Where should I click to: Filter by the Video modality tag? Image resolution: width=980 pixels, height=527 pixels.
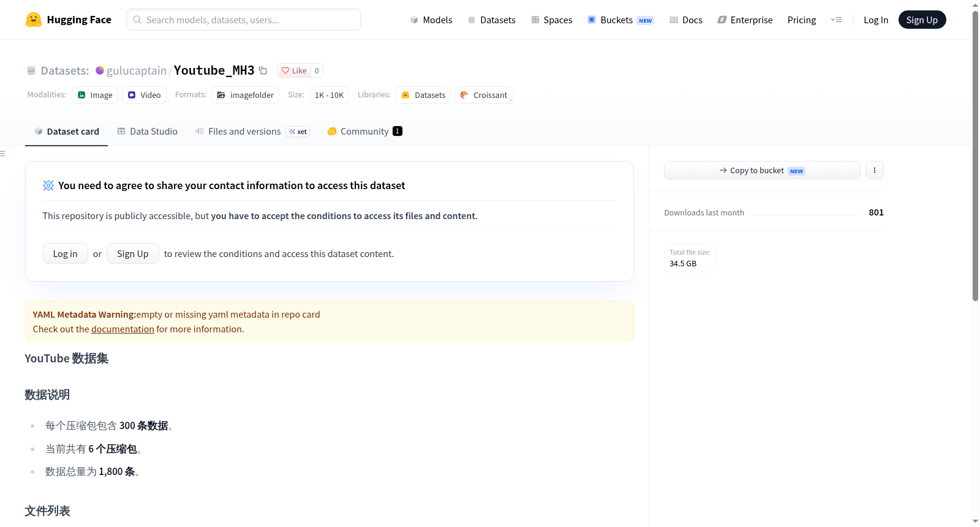pos(144,95)
